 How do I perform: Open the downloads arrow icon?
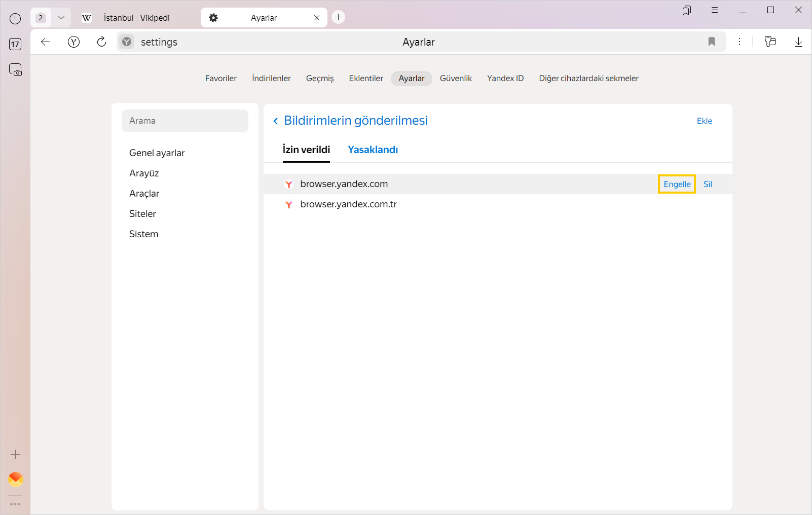coord(798,42)
